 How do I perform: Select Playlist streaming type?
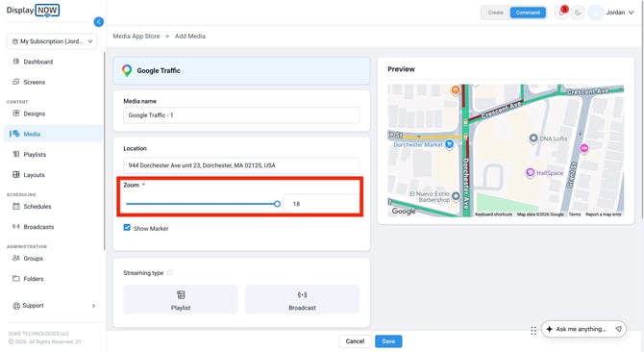[x=181, y=299]
